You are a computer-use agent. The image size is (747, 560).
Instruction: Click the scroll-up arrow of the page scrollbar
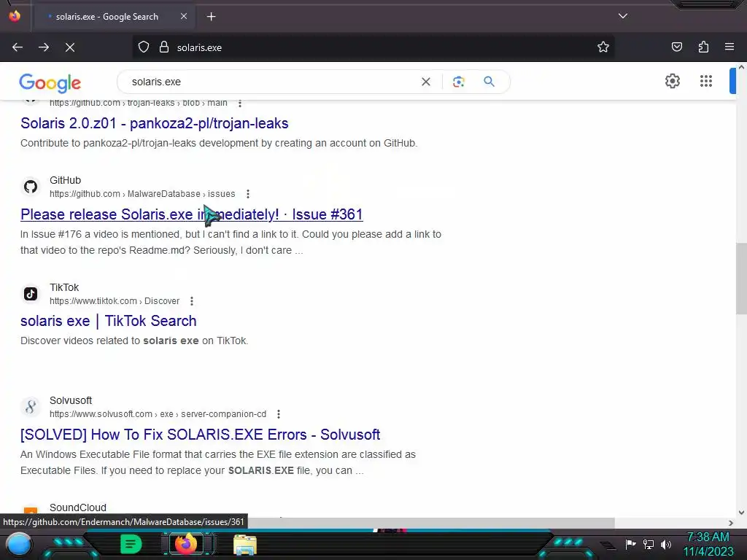coord(741,68)
